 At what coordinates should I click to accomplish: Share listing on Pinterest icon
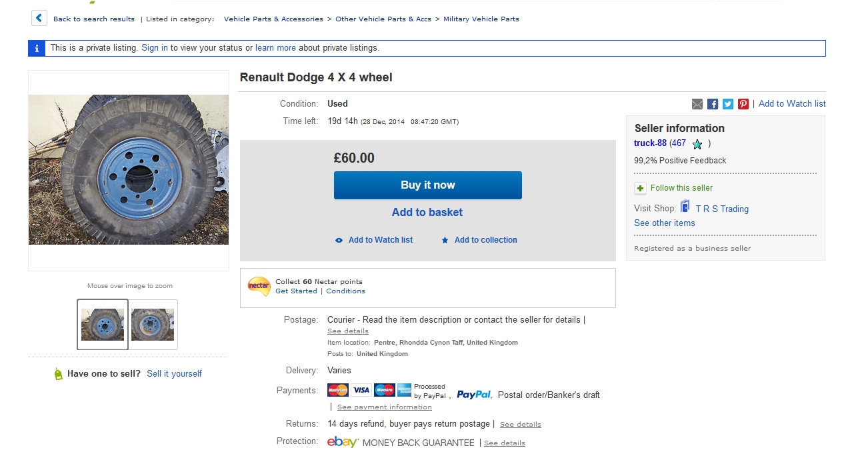(743, 104)
